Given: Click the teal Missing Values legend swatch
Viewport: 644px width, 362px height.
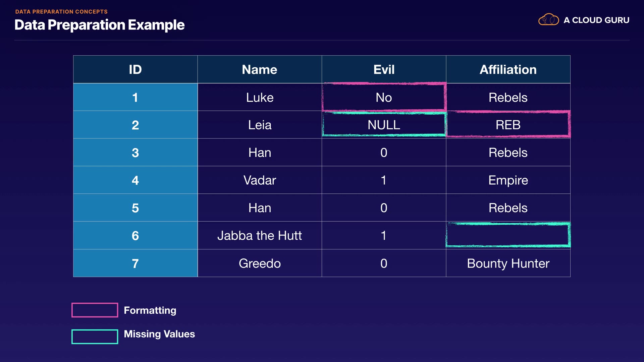Looking at the screenshot, I should click(95, 337).
